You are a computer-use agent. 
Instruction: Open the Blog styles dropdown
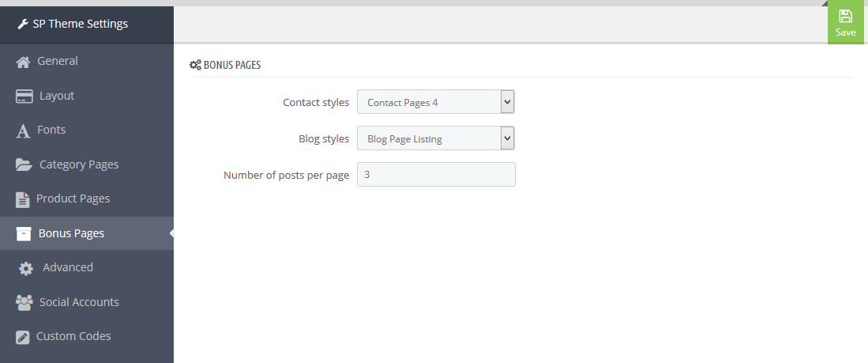tap(436, 138)
